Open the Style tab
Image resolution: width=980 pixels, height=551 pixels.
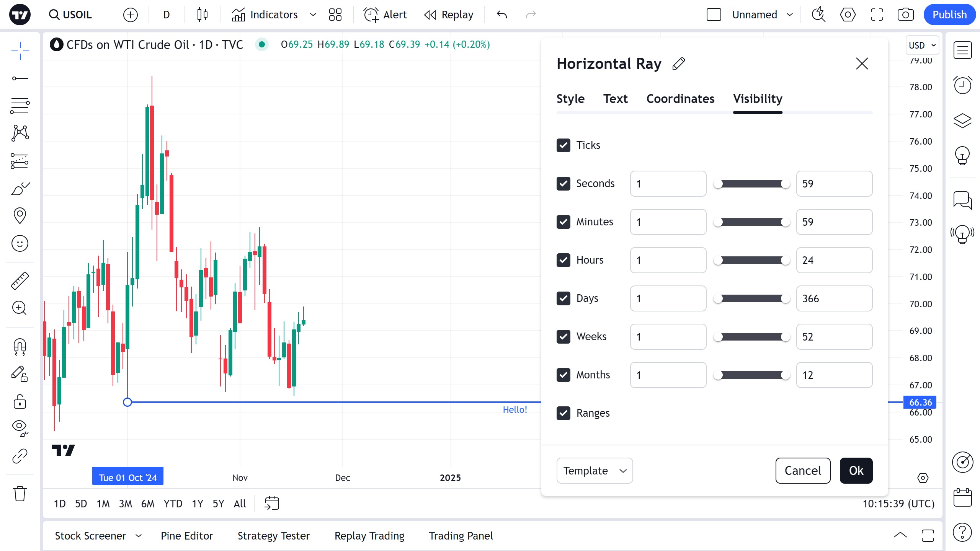[x=570, y=99]
